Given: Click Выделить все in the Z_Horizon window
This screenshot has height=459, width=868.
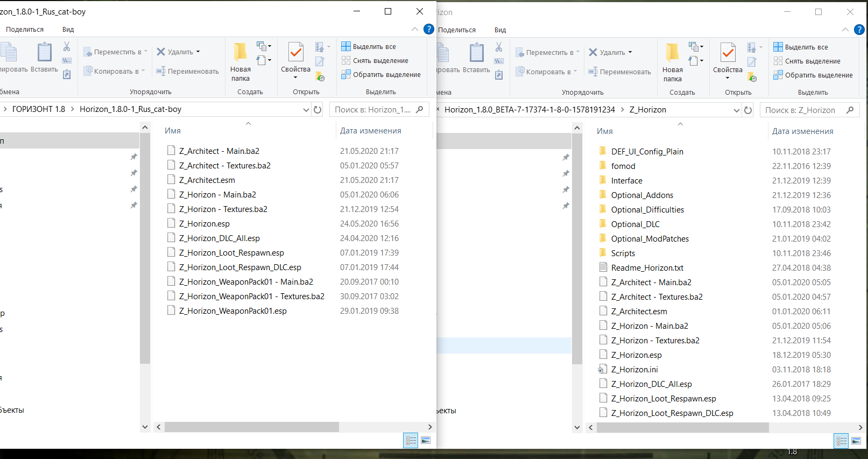Looking at the screenshot, I should coord(806,47).
